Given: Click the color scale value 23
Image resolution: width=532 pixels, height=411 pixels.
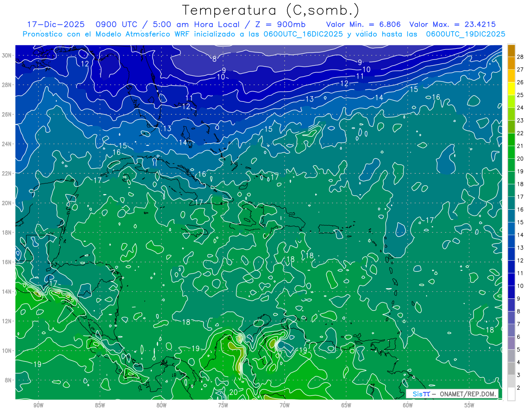Looking at the screenshot, I should (520, 120).
